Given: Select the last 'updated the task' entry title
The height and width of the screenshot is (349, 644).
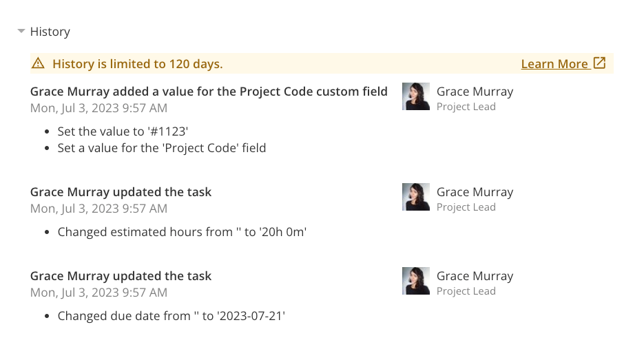Looking at the screenshot, I should 121,276.
